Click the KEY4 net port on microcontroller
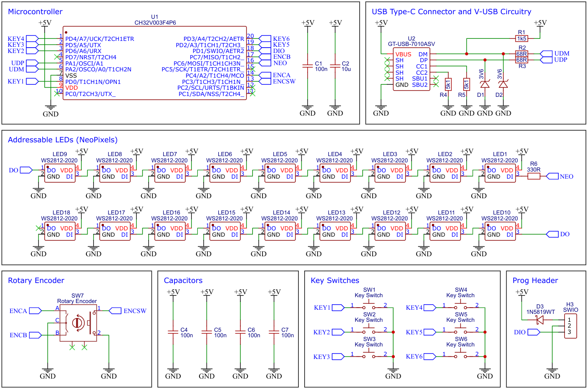This screenshot has height=389, width=588. (x=23, y=39)
